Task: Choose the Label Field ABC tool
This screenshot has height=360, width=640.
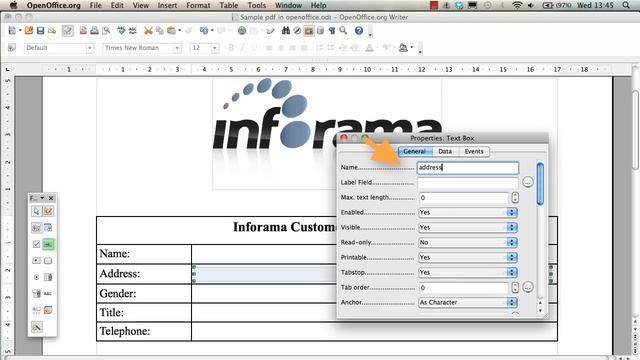Action: (48, 293)
